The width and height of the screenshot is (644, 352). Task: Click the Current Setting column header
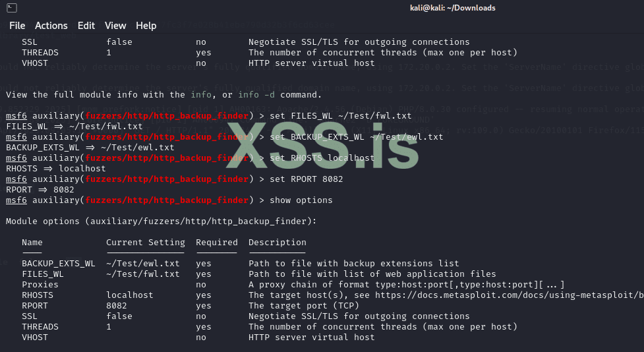coord(145,243)
